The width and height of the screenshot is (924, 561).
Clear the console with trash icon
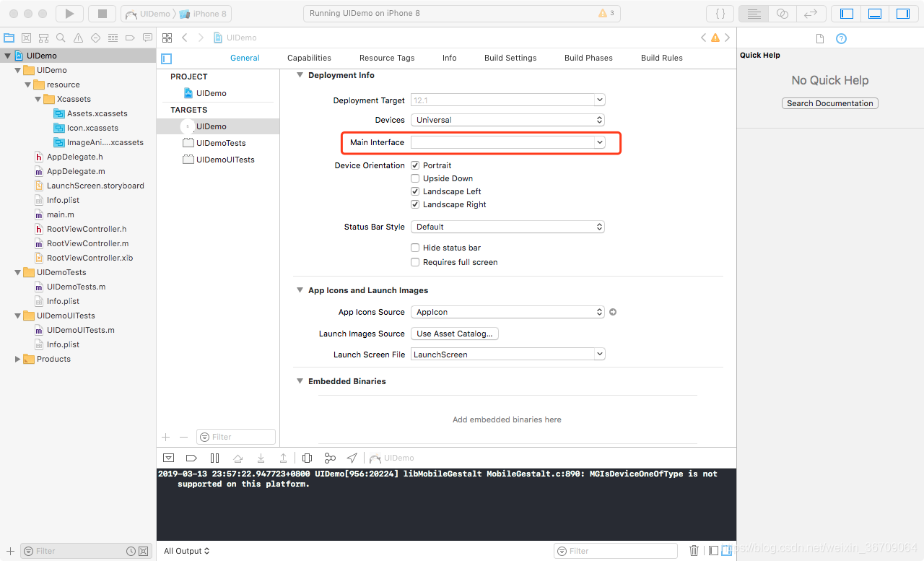[694, 551]
